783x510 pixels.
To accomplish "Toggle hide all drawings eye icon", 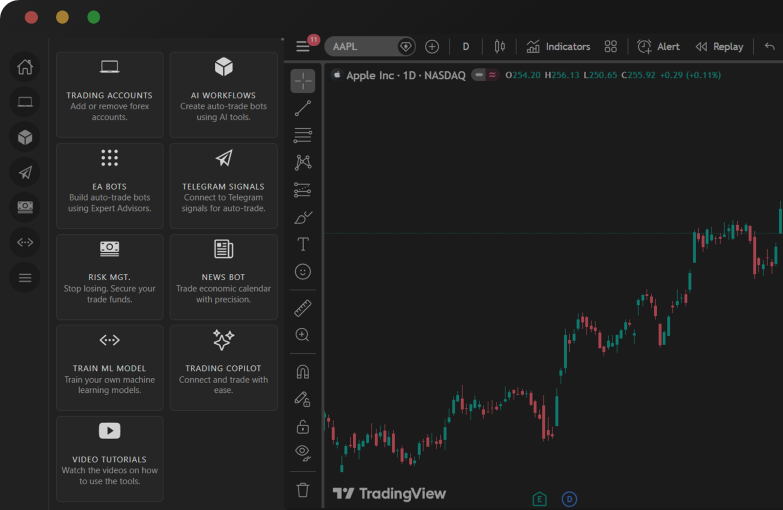I will tap(303, 453).
